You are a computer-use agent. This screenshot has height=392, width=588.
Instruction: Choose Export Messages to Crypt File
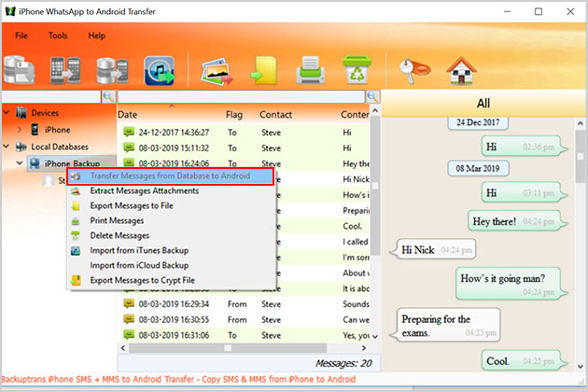[x=170, y=280]
